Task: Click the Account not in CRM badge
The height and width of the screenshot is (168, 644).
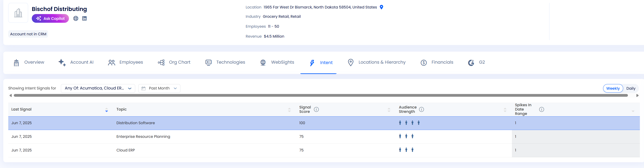Action: [28, 34]
